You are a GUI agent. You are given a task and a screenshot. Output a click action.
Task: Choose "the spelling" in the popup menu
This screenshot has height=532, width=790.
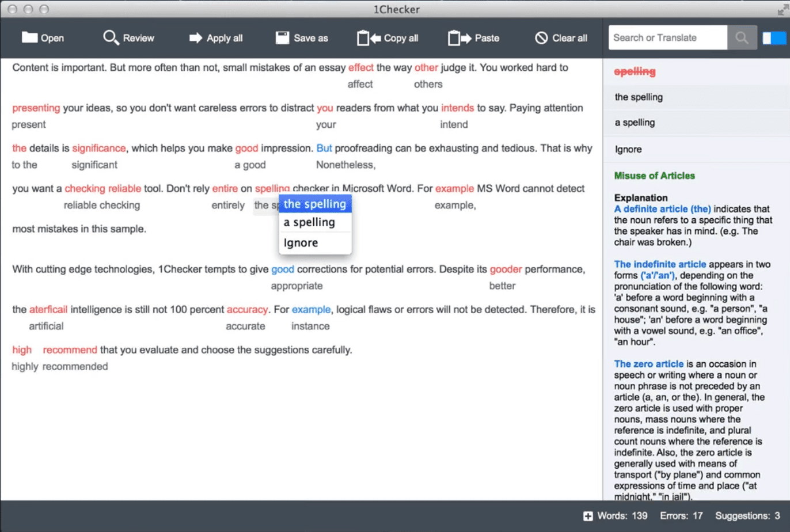315,204
